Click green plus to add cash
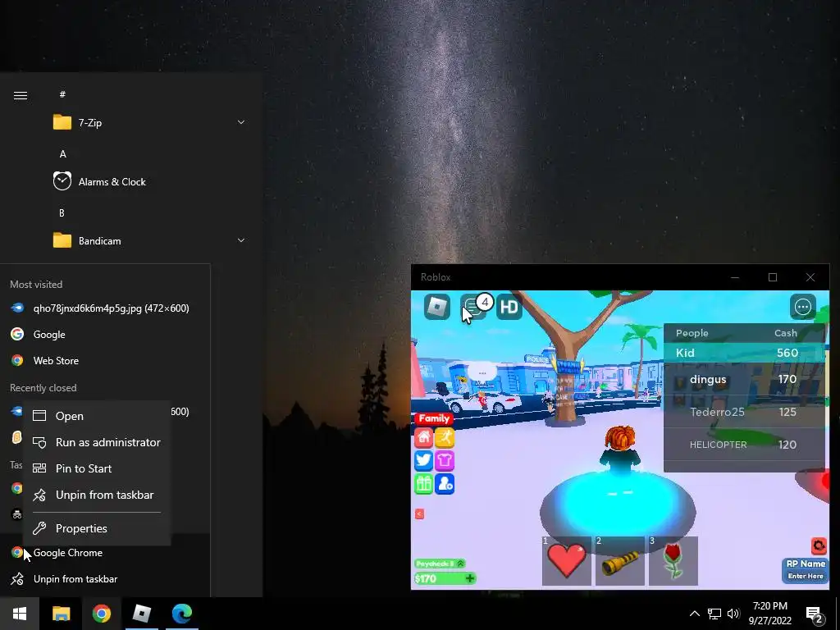Viewport: 840px width, 630px height. (470, 578)
